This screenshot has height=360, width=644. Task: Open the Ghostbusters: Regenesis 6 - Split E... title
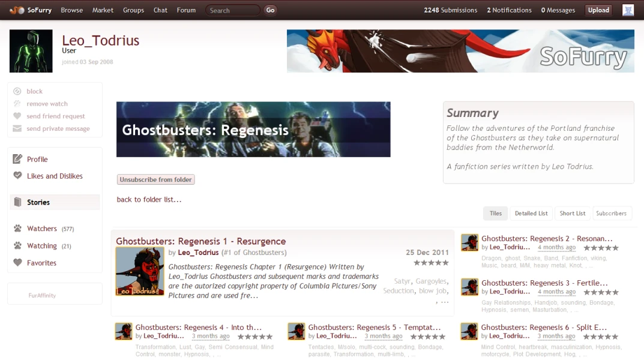[544, 327]
